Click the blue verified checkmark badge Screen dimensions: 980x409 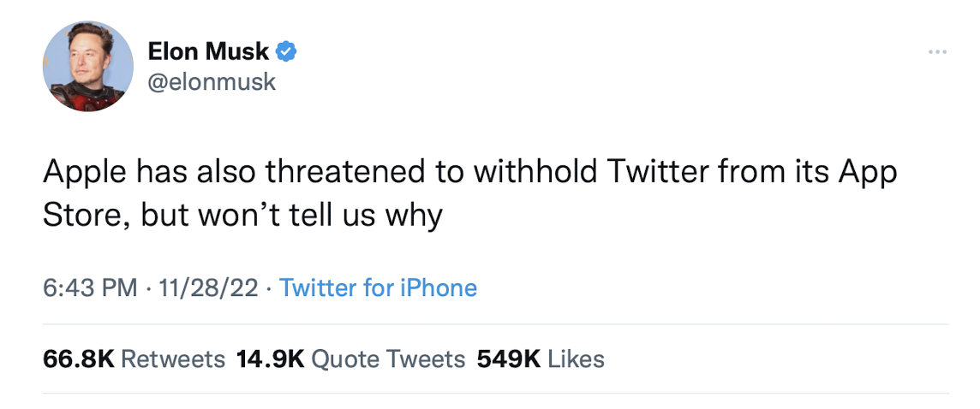coord(285,52)
